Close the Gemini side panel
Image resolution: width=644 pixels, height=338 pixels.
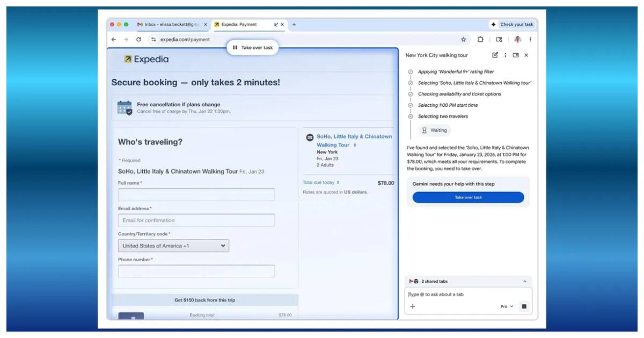[526, 55]
